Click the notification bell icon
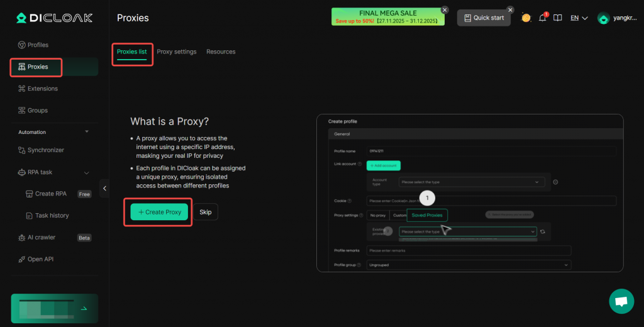This screenshot has height=327, width=644. point(542,18)
